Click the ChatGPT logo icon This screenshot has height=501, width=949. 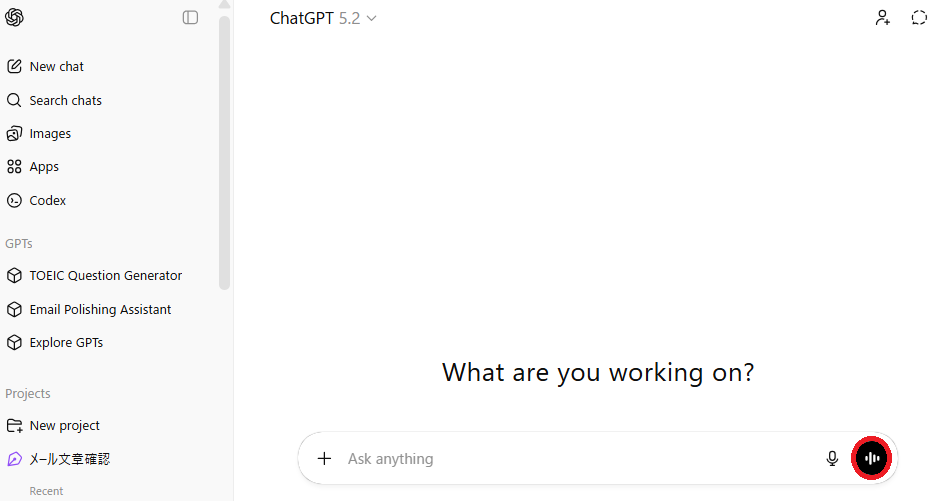(x=14, y=18)
